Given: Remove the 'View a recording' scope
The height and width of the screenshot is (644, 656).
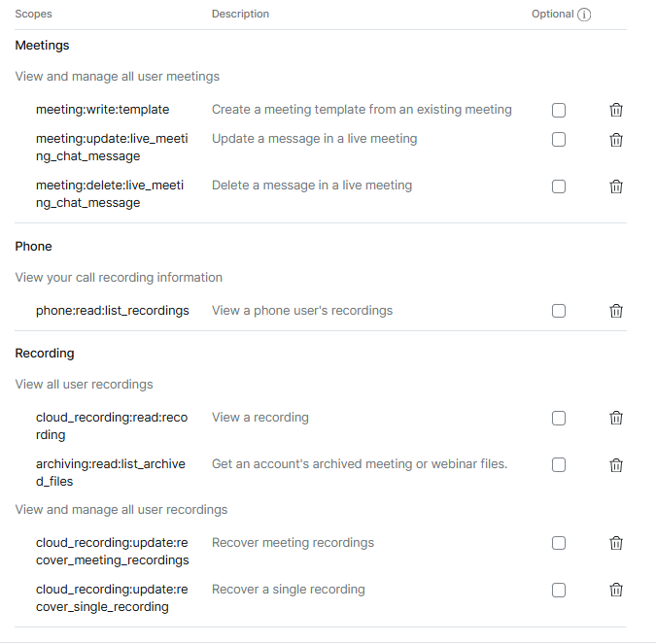Looking at the screenshot, I should click(x=615, y=418).
